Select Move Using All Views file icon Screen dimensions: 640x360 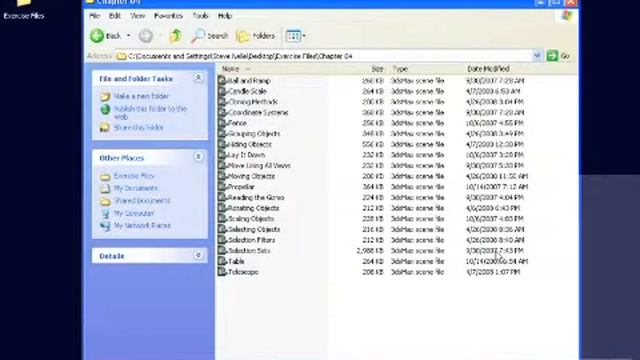coord(222,165)
